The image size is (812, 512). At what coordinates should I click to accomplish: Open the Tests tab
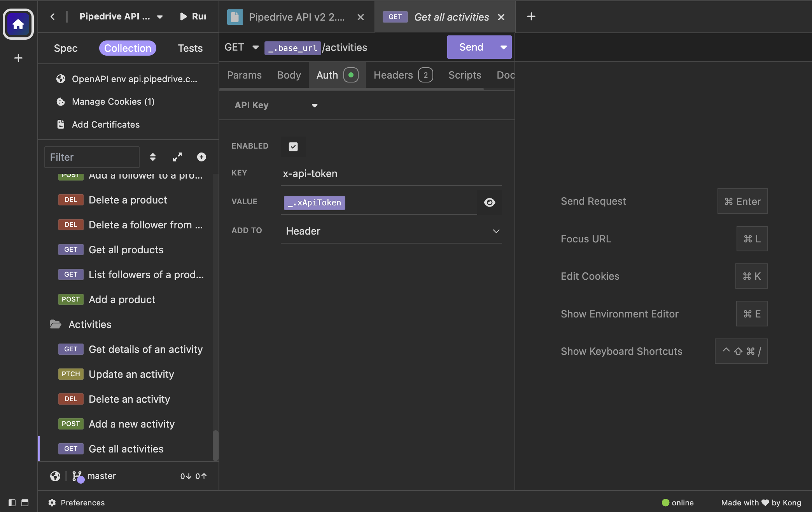coord(190,48)
